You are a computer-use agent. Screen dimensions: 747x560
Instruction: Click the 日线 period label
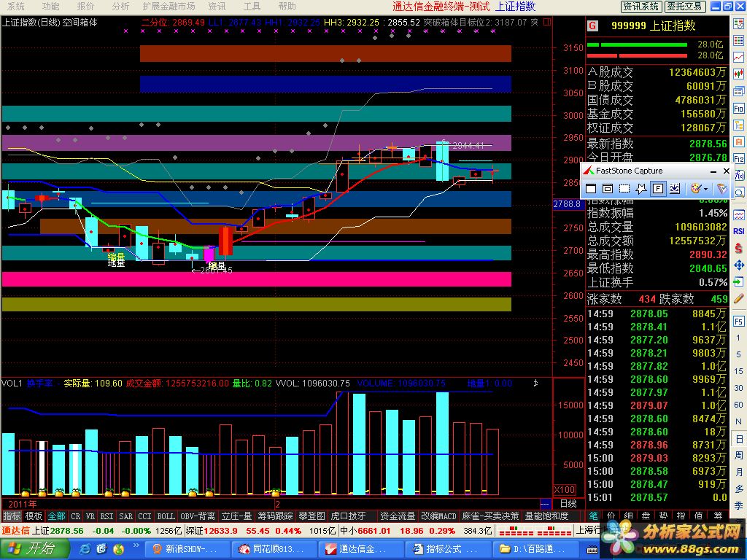(568, 504)
